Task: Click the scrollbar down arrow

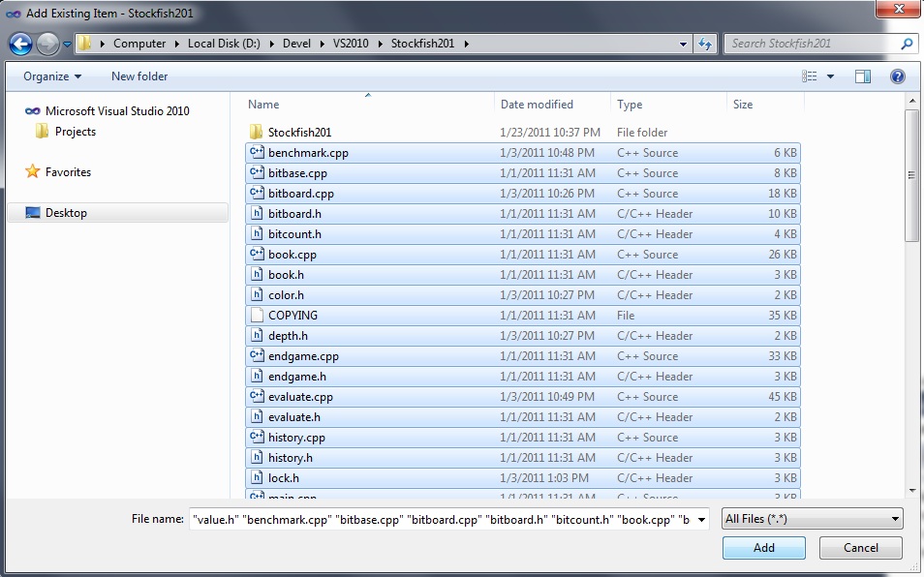Action: coord(912,491)
